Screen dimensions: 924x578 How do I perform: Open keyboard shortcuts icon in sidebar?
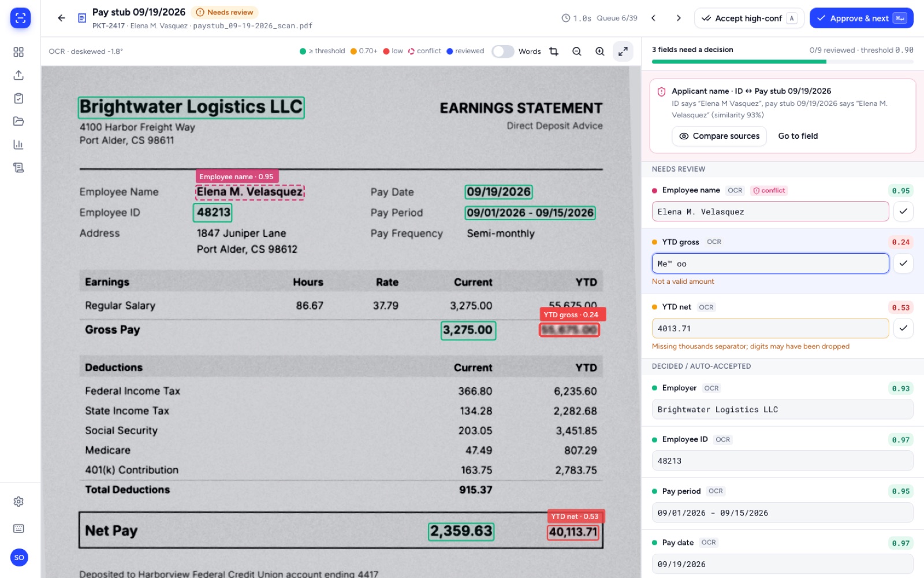pos(18,528)
